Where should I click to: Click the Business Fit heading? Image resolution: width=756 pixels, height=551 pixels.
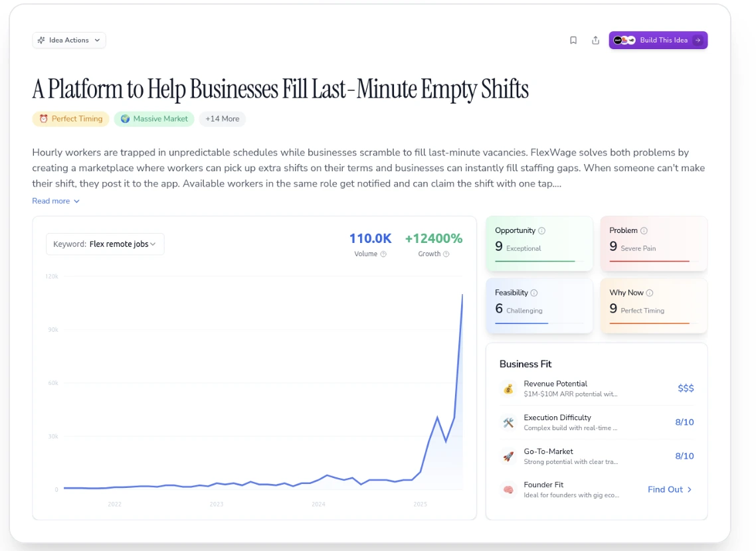coord(525,364)
